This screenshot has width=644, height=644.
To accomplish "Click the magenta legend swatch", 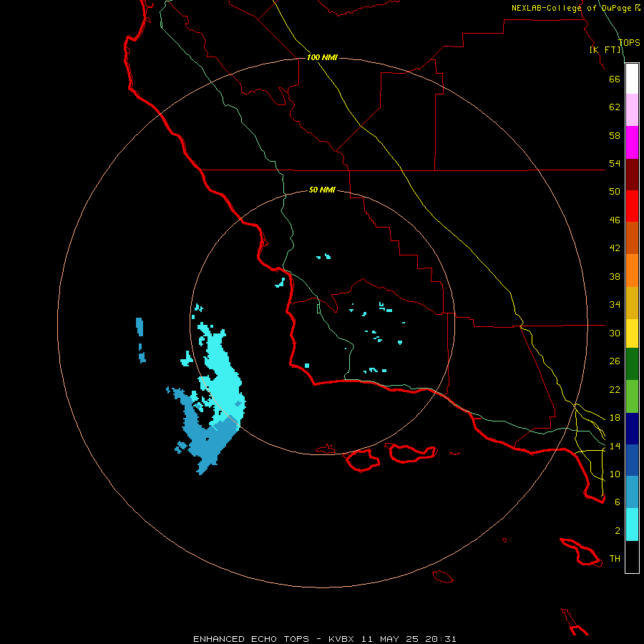I will pos(632,142).
